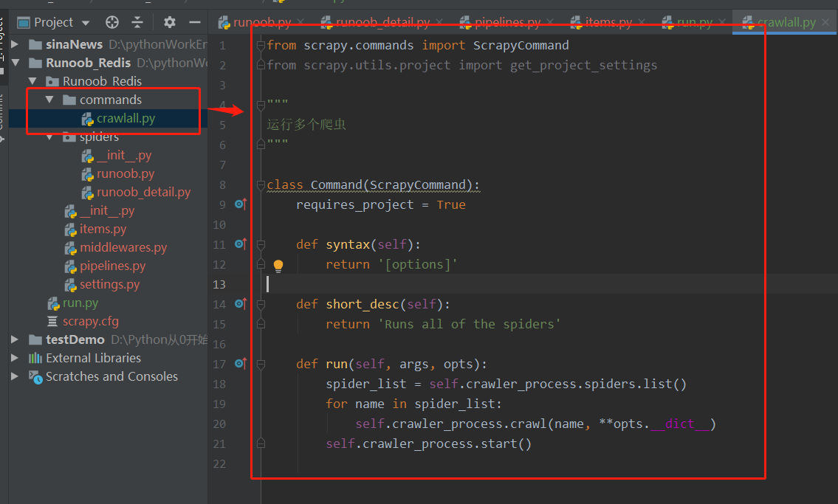Open items.py in project tree

[x=96, y=229]
